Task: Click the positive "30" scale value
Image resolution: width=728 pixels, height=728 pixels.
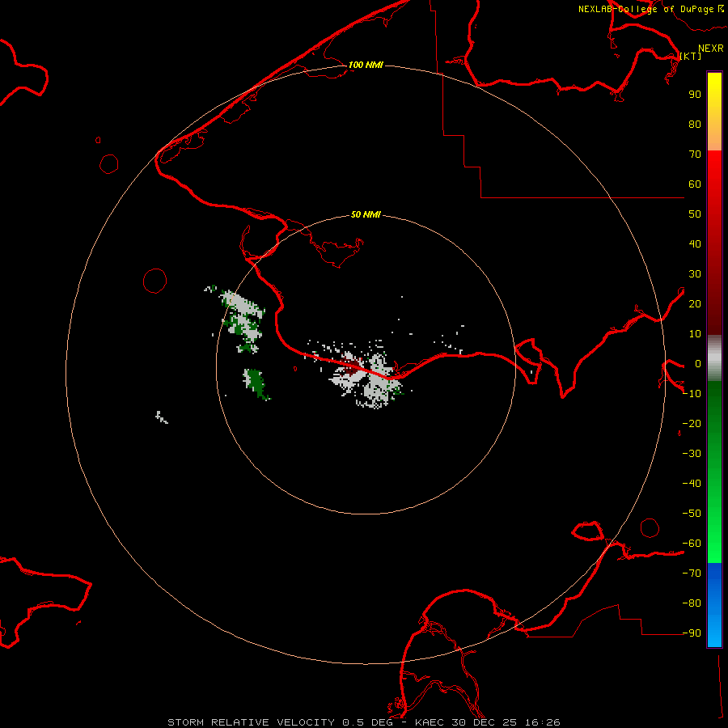Action: (695, 274)
